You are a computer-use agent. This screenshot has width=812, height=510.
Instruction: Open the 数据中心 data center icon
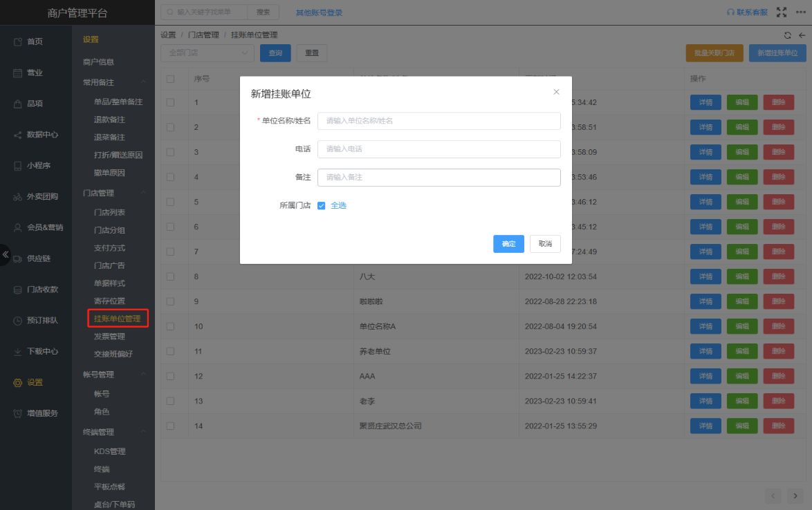(17, 135)
